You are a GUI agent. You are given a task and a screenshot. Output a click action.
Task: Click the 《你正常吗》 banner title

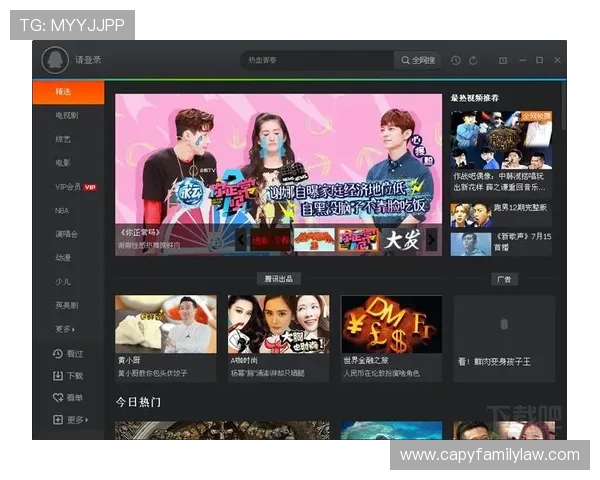[x=140, y=233]
